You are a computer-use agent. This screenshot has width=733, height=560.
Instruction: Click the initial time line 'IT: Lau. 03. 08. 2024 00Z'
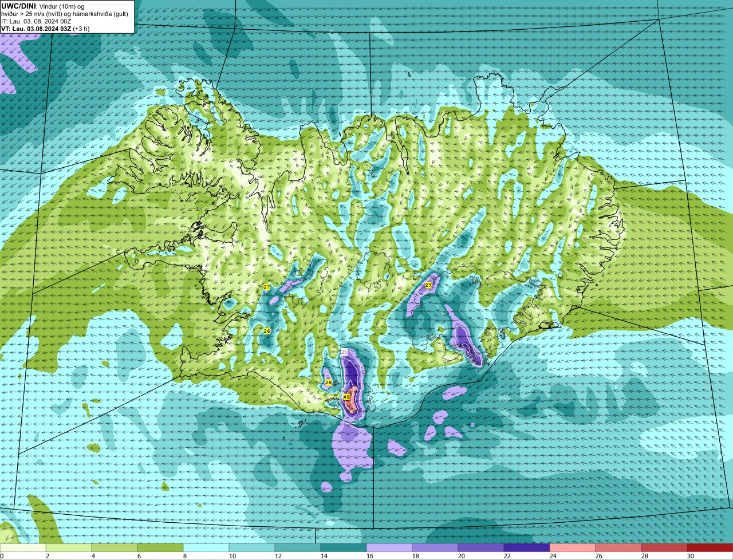[36, 21]
